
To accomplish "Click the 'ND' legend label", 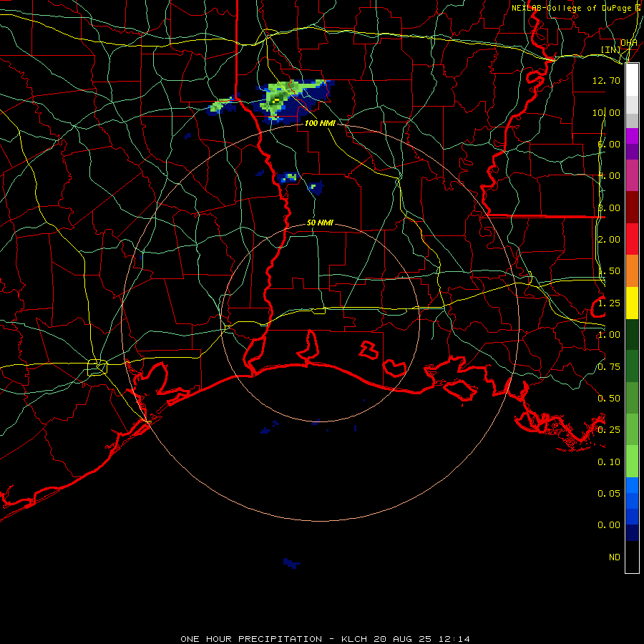I will tap(615, 557).
